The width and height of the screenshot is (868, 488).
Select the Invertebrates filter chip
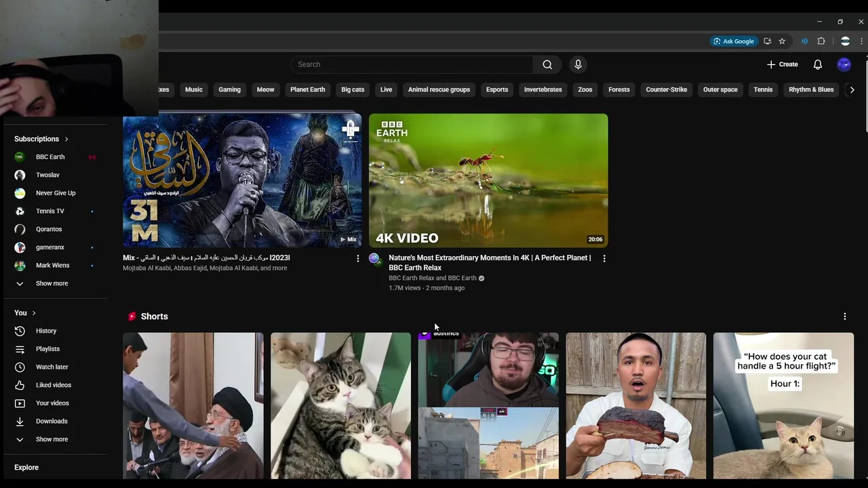tap(543, 89)
